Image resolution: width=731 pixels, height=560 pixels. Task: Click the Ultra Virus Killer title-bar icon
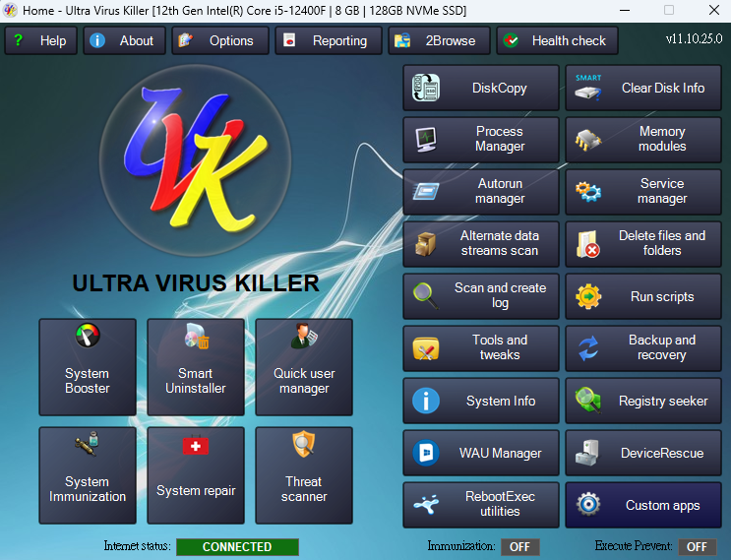click(x=10, y=10)
